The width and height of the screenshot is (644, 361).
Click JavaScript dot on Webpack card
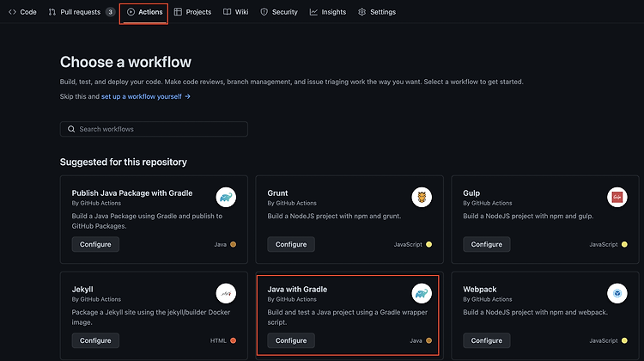click(624, 340)
